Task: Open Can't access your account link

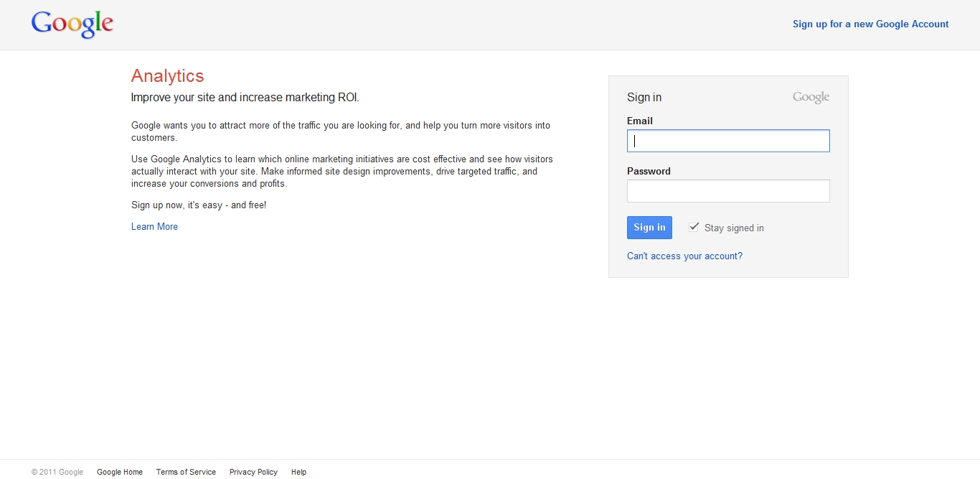Action: pyautogui.click(x=684, y=256)
